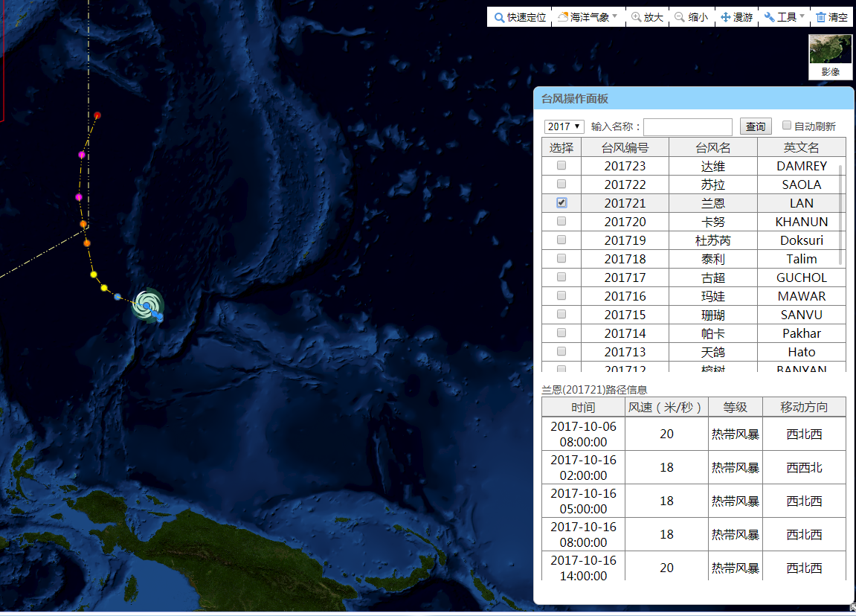Click the upper yellow track point
This screenshot has height=616, width=856.
94,275
